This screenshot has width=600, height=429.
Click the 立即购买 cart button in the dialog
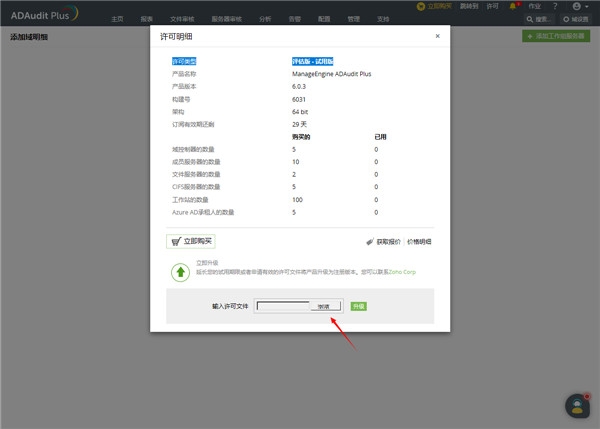pos(191,241)
